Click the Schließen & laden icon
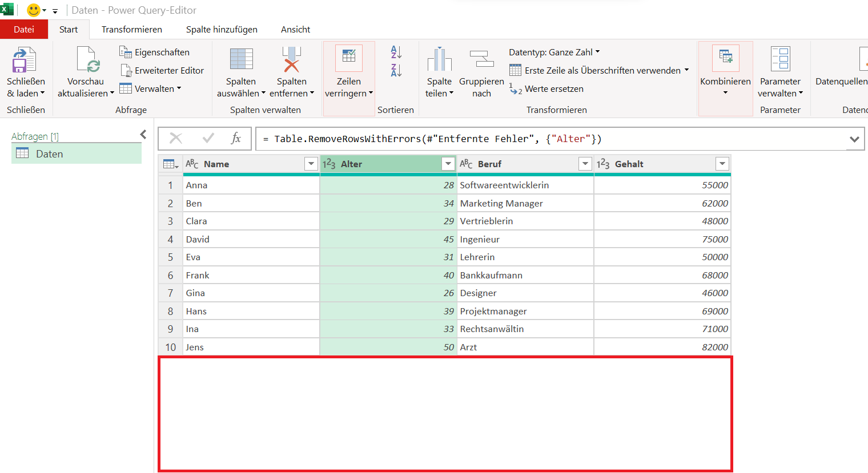 click(25, 59)
